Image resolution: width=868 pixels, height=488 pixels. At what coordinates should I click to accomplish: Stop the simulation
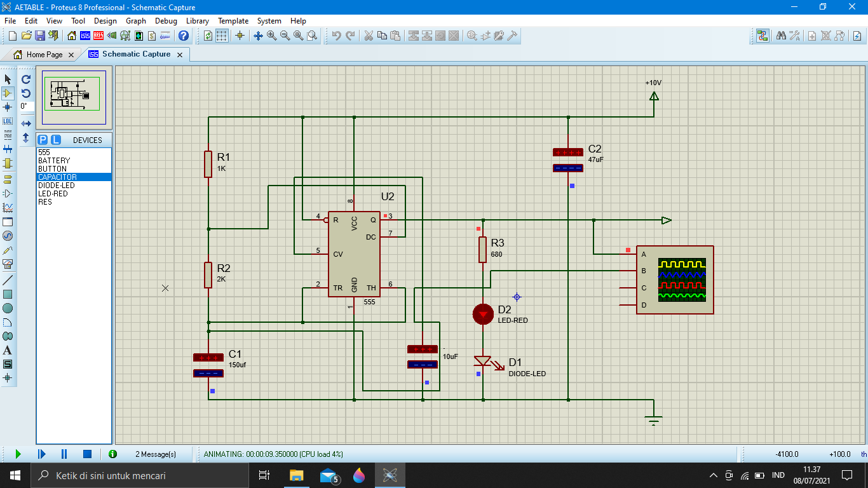tap(88, 454)
